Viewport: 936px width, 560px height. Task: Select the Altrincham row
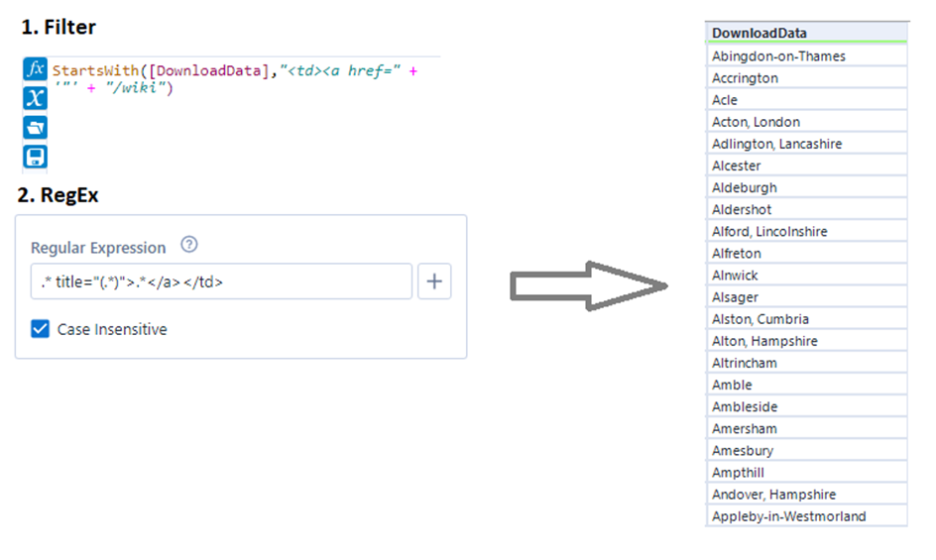806,363
